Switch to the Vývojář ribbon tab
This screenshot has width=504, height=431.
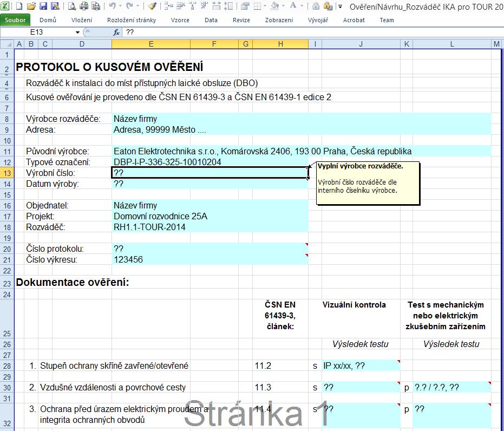pyautogui.click(x=318, y=20)
